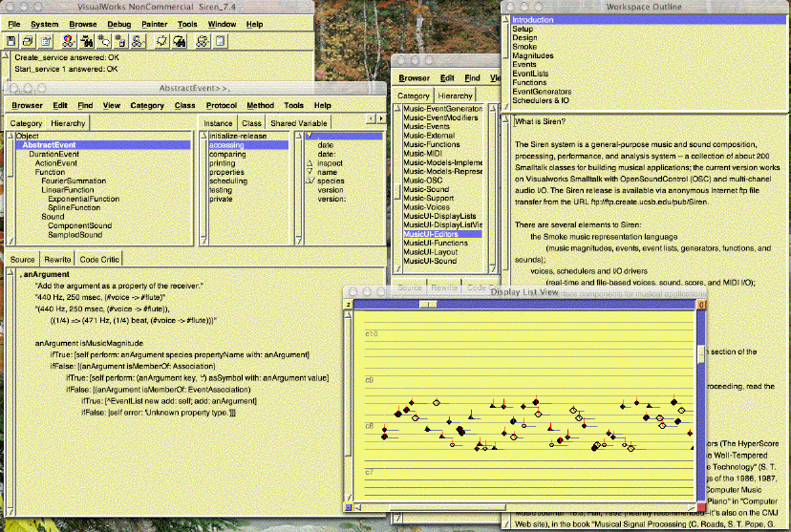Click the orange '0' button in Display List View

click(x=701, y=305)
